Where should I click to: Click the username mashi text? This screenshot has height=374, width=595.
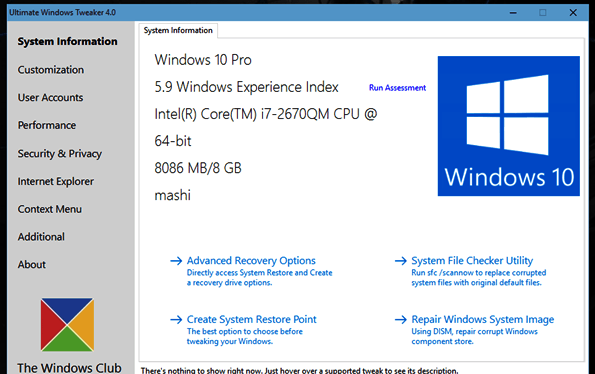pyautogui.click(x=172, y=195)
